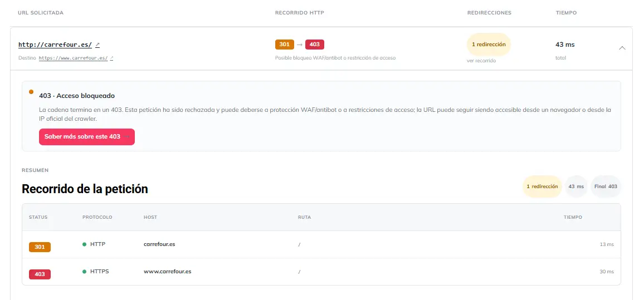Open the http://carrefour.es/ requested URL link
The height and width of the screenshot is (300, 644).
pos(55,45)
